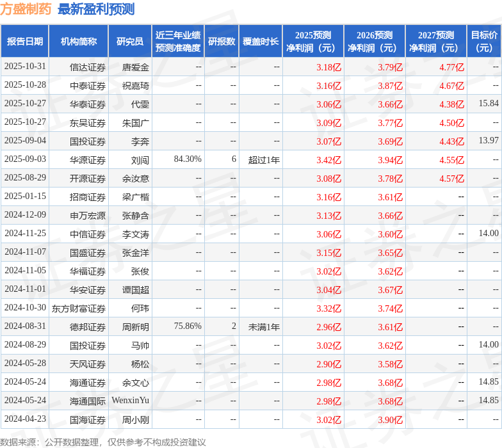
Task: Select the date 2025-10-31
Action: coord(25,67)
